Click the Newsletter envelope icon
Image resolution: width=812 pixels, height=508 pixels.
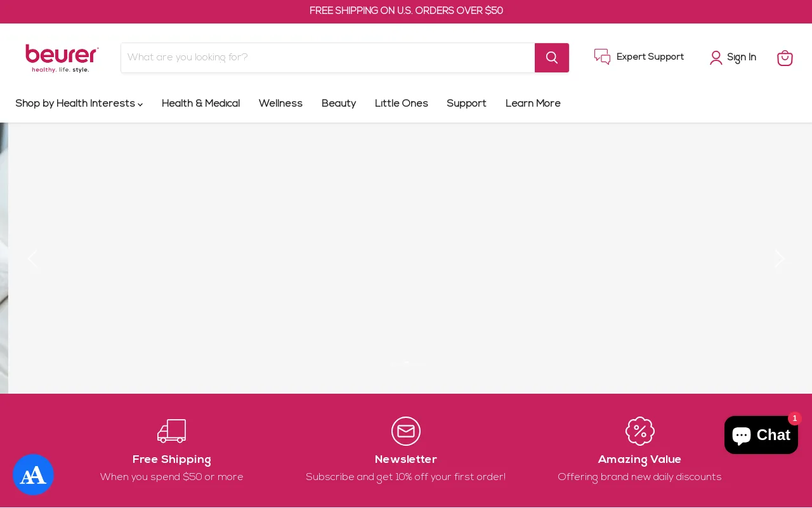406,431
